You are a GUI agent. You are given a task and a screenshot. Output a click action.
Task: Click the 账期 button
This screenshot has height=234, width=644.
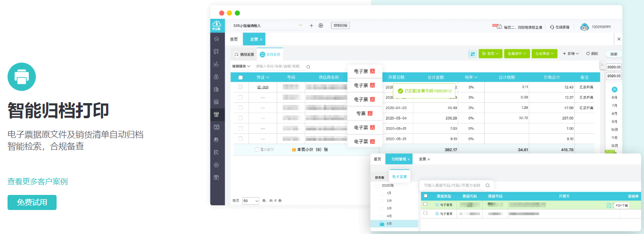tap(613, 54)
